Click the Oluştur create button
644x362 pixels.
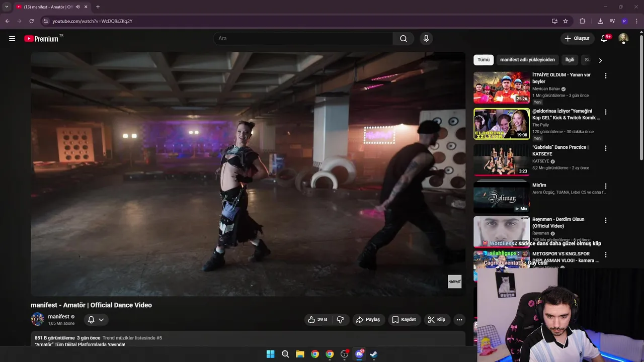(x=577, y=39)
